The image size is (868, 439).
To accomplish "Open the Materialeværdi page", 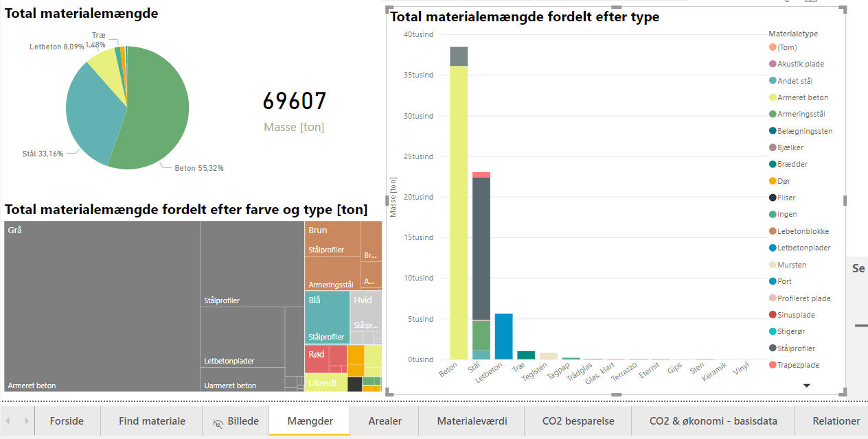I will pos(472,421).
